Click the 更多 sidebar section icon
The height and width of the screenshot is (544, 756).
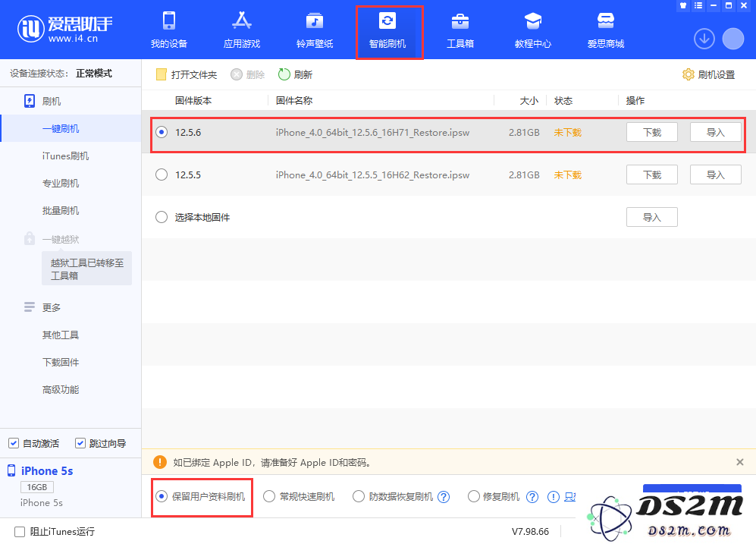point(30,307)
